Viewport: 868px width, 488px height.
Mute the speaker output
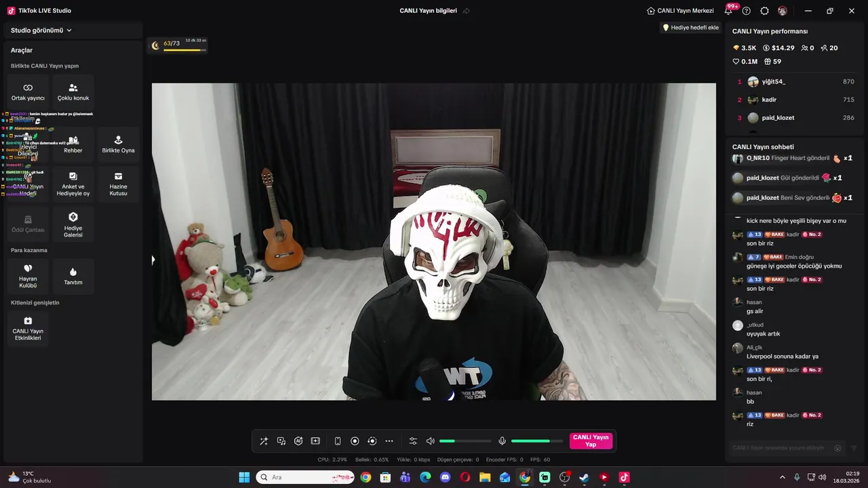point(430,441)
